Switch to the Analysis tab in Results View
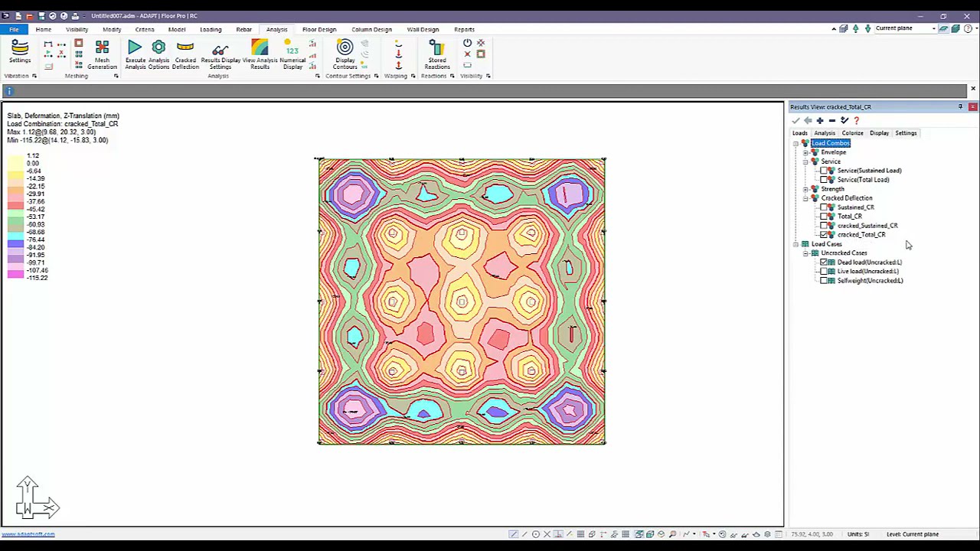The width and height of the screenshot is (980, 551). tap(825, 133)
